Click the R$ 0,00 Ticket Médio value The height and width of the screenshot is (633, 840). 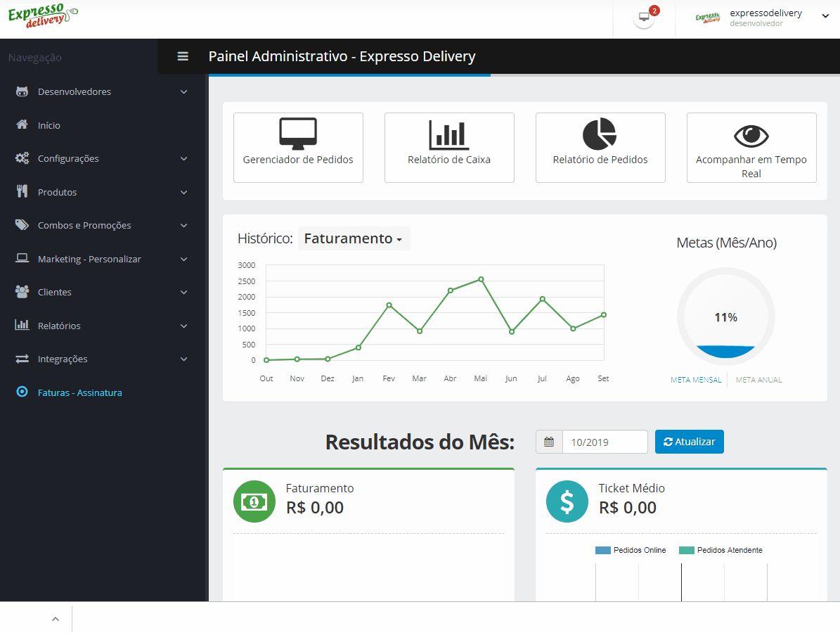click(627, 508)
